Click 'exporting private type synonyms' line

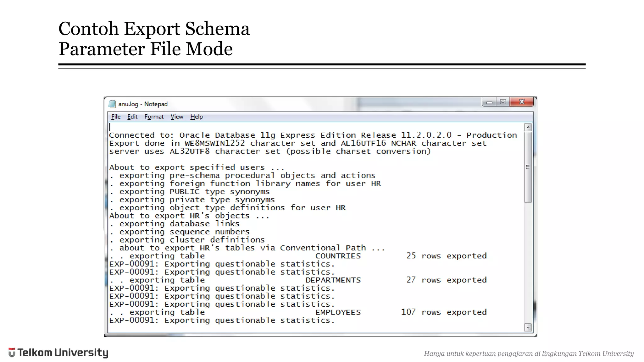coord(192,200)
